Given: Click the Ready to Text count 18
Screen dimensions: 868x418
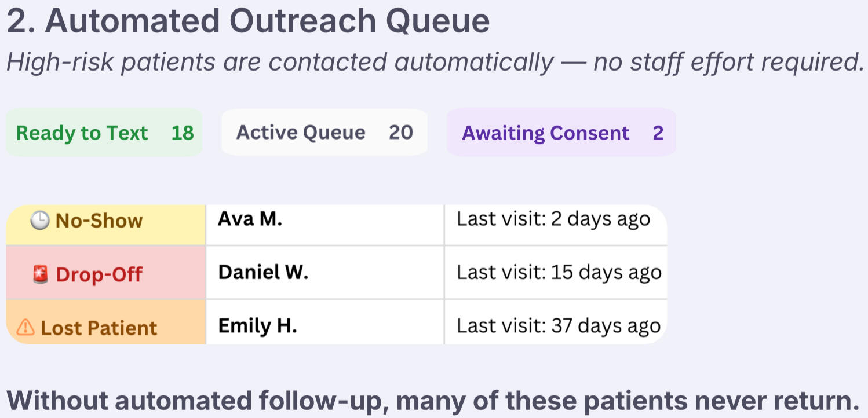Looking at the screenshot, I should (x=183, y=133).
